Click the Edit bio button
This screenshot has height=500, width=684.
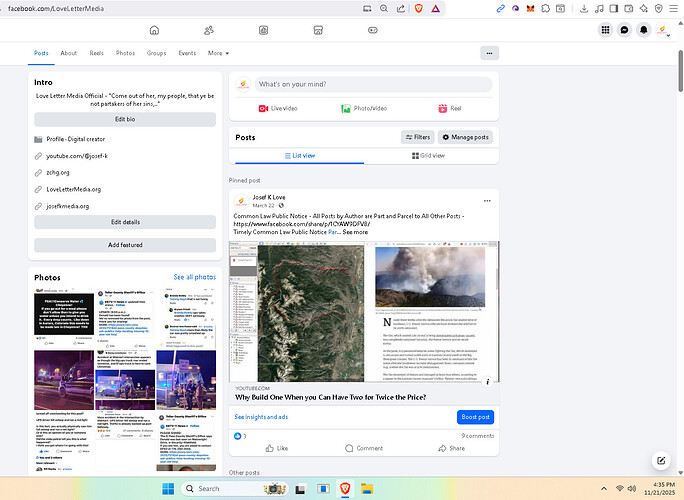125,119
